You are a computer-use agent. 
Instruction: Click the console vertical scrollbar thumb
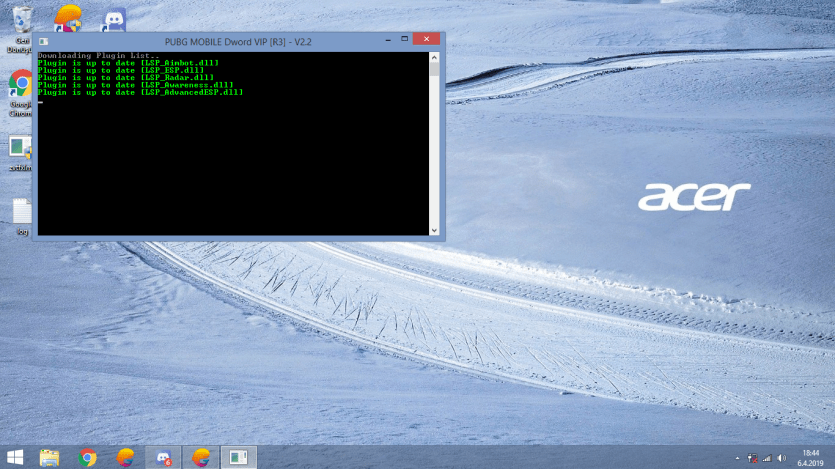coord(434,69)
